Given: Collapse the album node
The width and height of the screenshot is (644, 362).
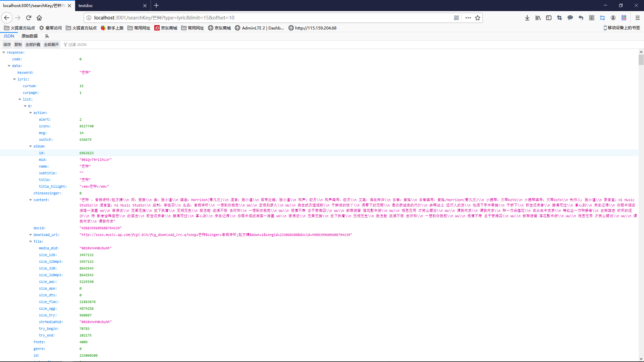Looking at the screenshot, I should coord(31,146).
